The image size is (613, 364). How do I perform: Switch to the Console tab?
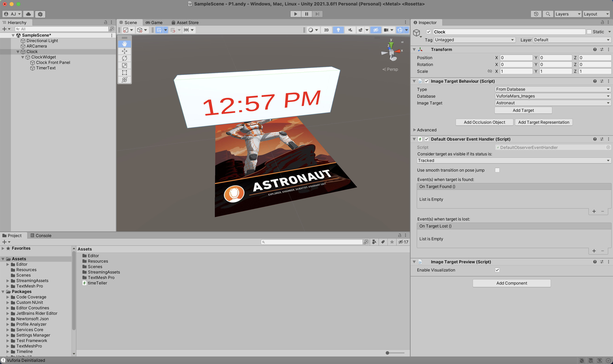tap(41, 236)
